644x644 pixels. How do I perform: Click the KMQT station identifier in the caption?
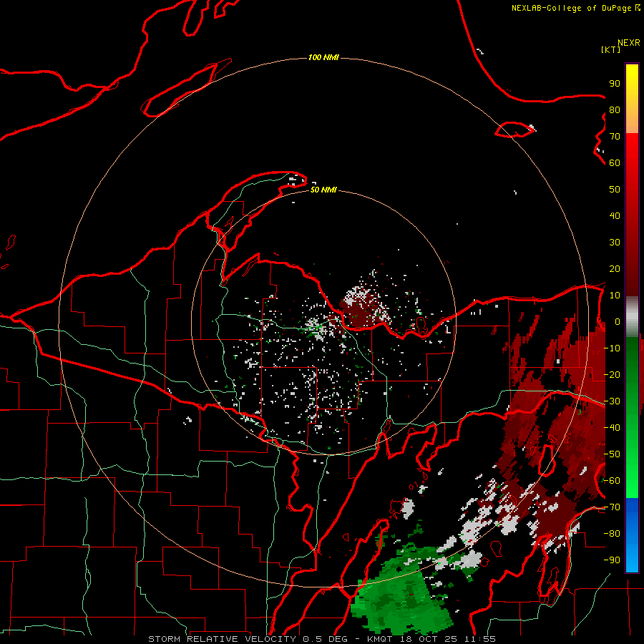pyautogui.click(x=381, y=639)
